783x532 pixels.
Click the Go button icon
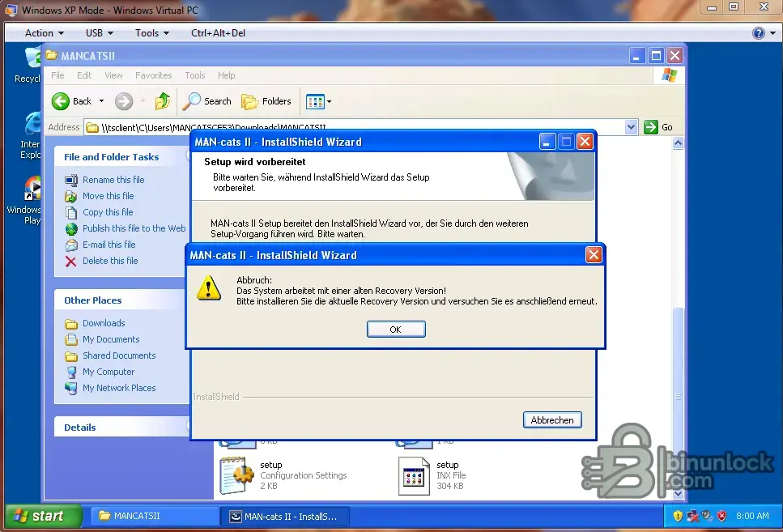(x=651, y=127)
